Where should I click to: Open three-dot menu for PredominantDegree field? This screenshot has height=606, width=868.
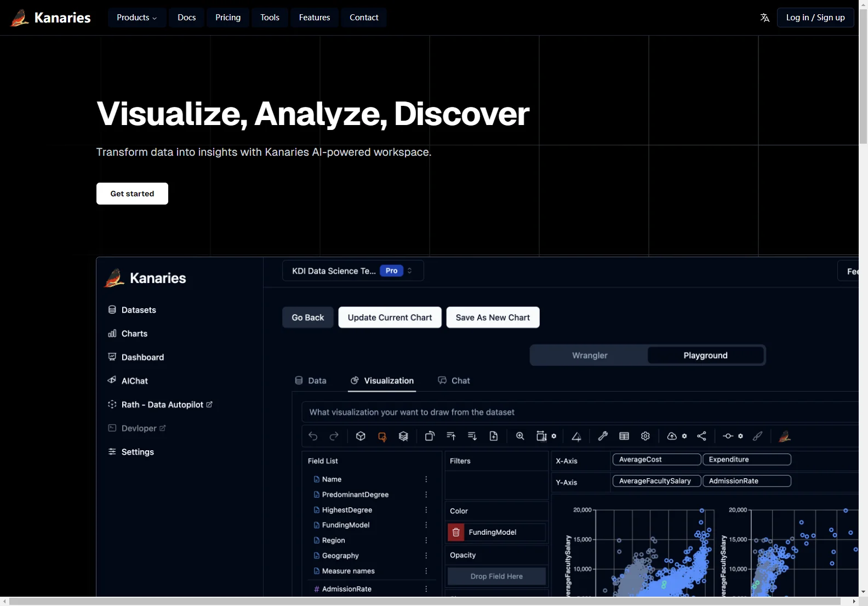426,495
